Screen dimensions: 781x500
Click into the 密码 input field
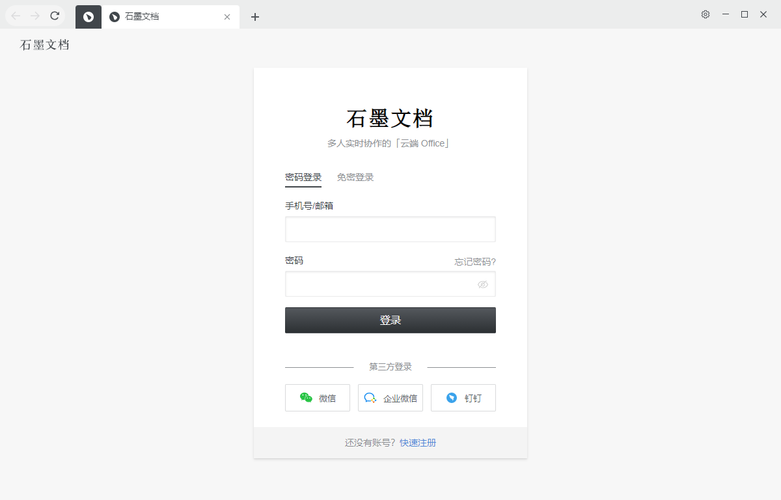(x=380, y=284)
